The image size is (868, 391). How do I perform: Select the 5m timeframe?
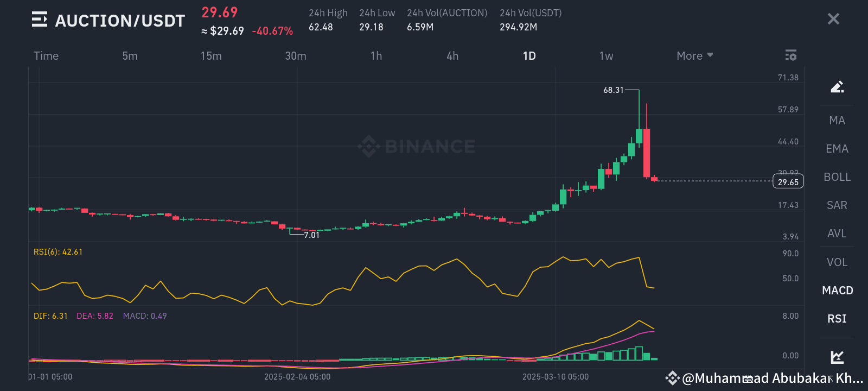130,56
